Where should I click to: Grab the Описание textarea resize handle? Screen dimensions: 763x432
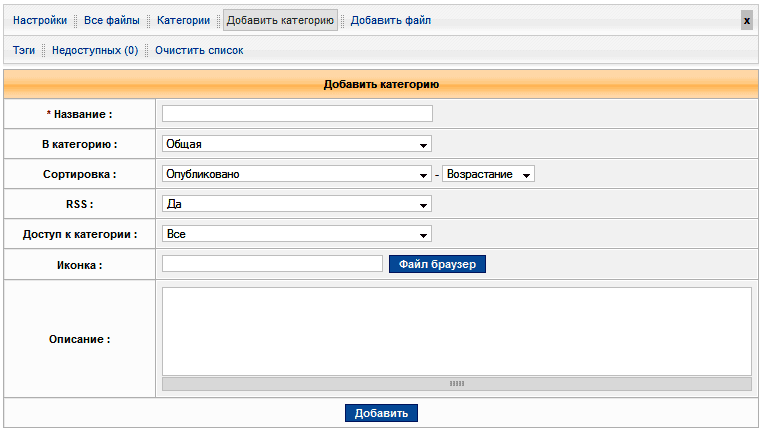pyautogui.click(x=456, y=383)
